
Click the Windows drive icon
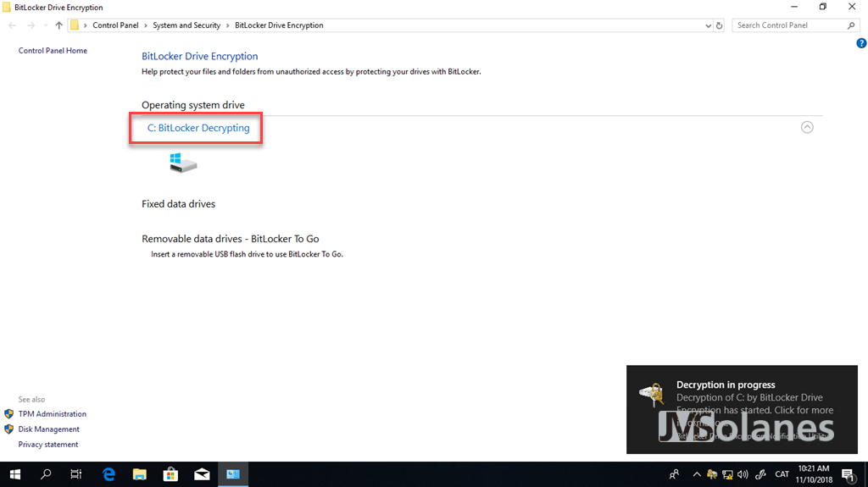coord(183,163)
